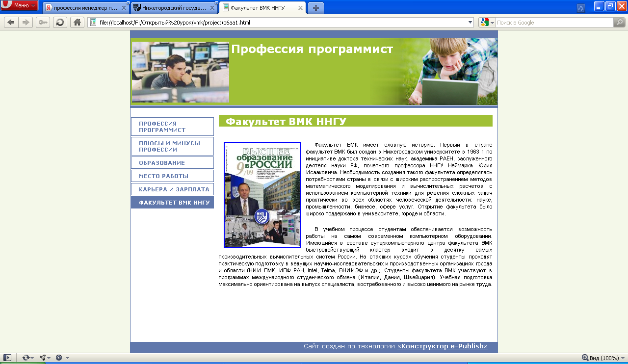Select the Факультет ВМК ННГУ tab
Viewport: 628px width, 364px height.
tap(262, 8)
